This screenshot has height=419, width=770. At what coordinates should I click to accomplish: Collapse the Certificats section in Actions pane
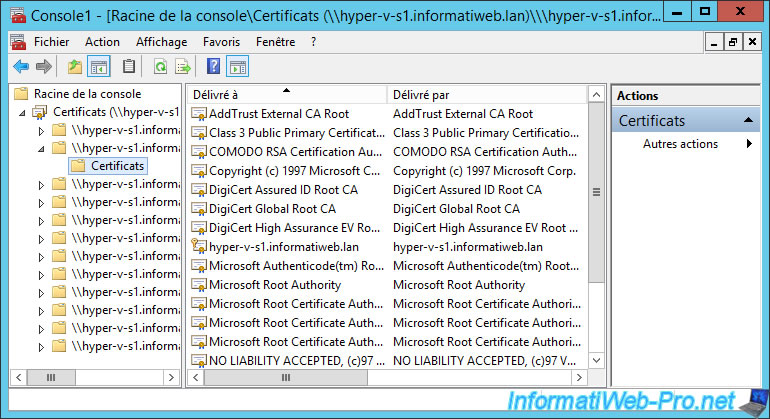pos(746,120)
